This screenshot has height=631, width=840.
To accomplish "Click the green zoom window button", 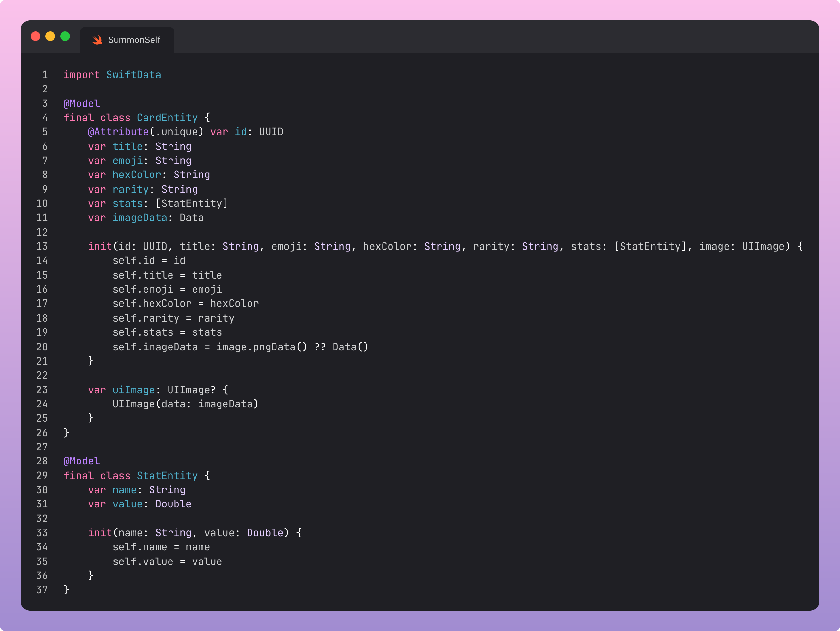I will pyautogui.click(x=65, y=36).
